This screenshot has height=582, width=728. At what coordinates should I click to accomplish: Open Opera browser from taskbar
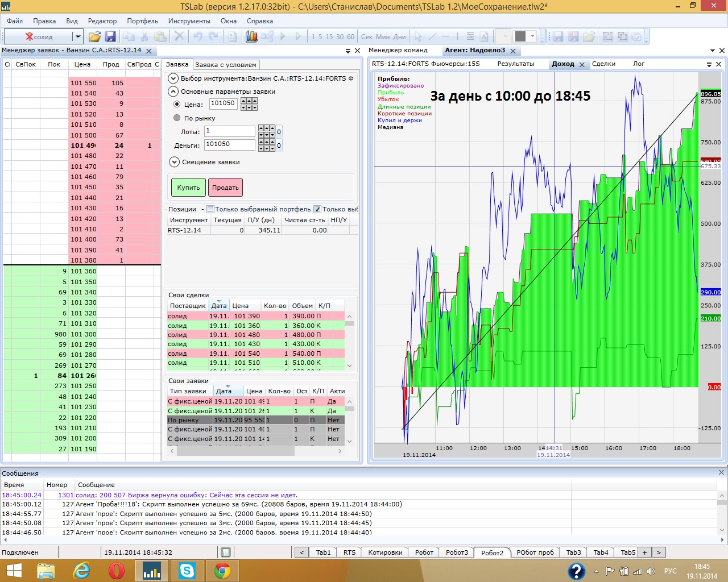[116, 570]
